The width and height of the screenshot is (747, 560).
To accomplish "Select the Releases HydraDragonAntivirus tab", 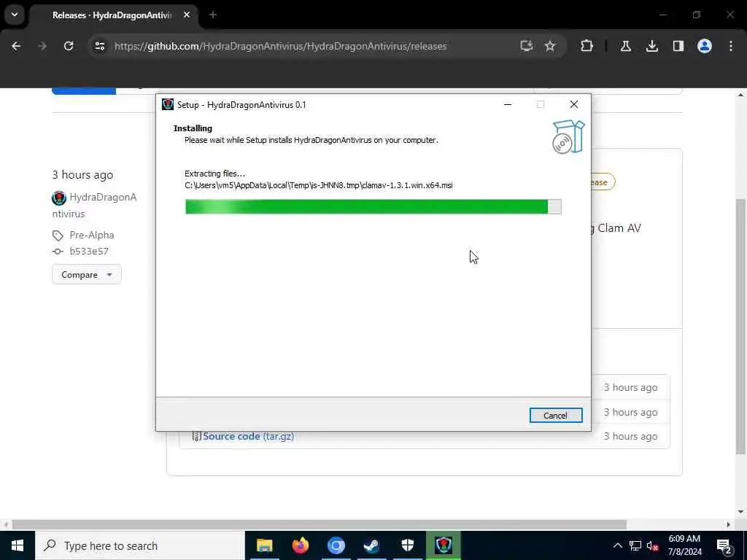I will (x=112, y=15).
